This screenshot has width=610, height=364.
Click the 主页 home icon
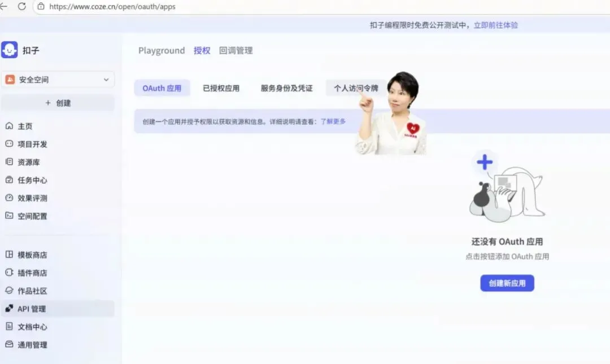[10, 126]
